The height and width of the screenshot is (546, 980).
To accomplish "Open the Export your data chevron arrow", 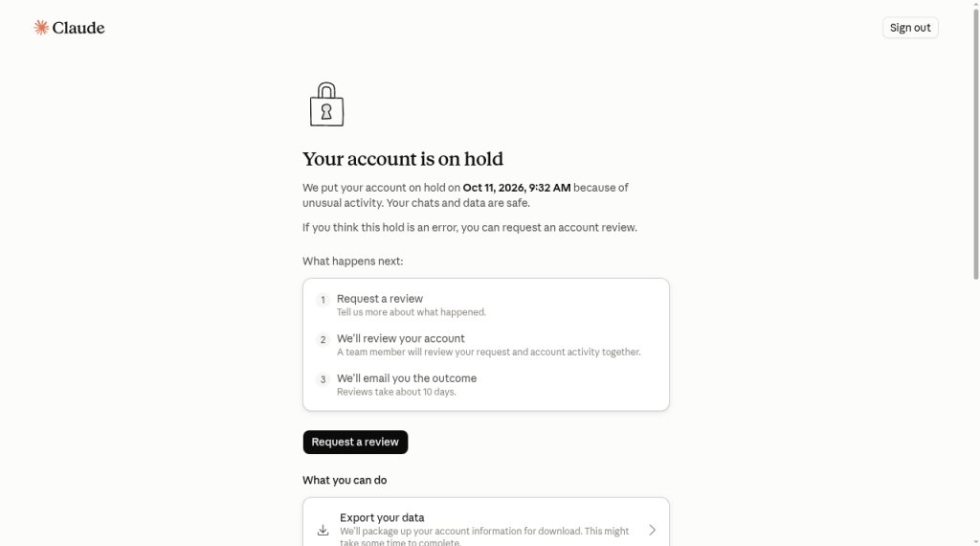I will tap(652, 531).
